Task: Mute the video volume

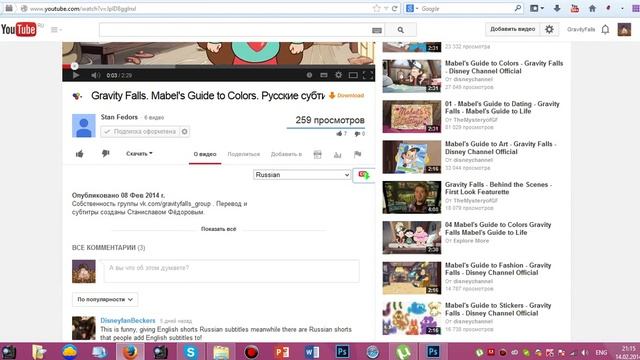Action: click(95, 75)
